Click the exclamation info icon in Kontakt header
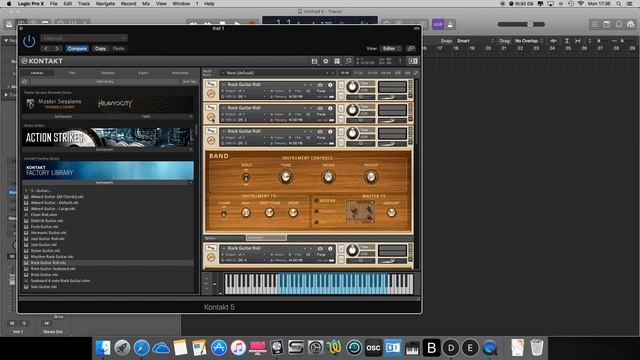The width and height of the screenshot is (640, 360). tap(400, 61)
